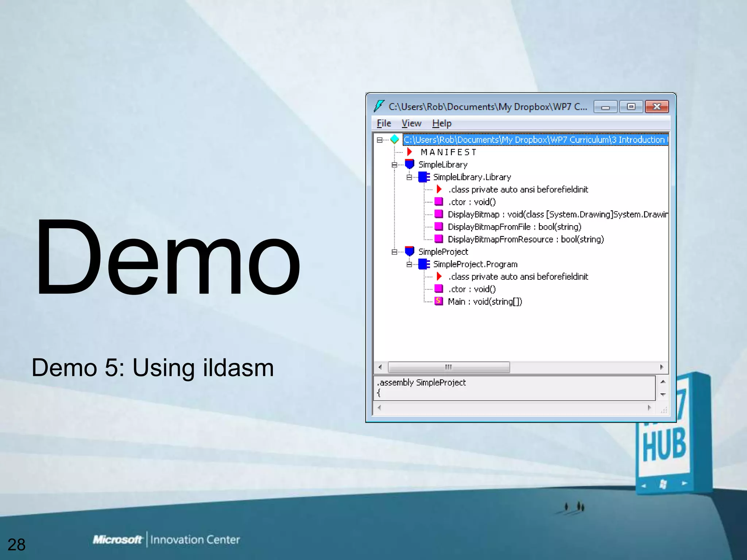
Task: Click magenta method icon for SimpleProject .ctor
Action: click(x=439, y=289)
